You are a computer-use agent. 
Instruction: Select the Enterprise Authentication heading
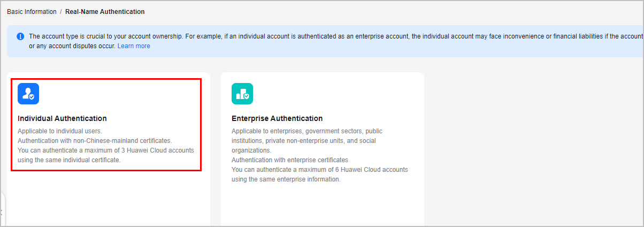[277, 118]
